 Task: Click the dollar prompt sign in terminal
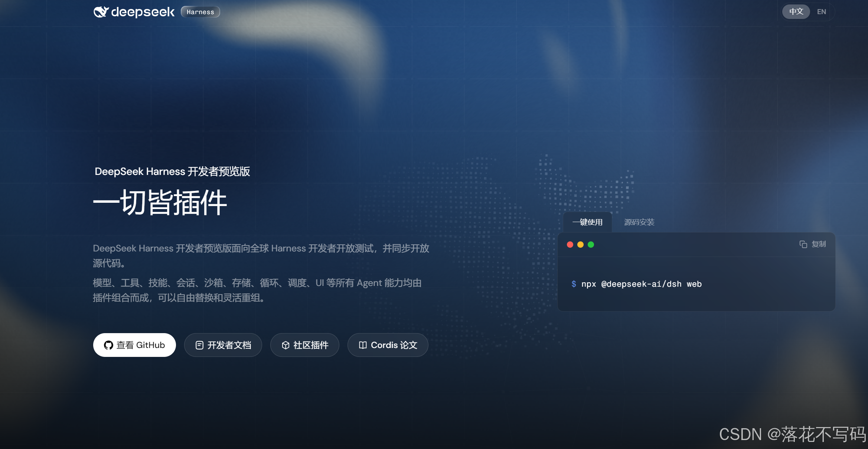pyautogui.click(x=574, y=284)
